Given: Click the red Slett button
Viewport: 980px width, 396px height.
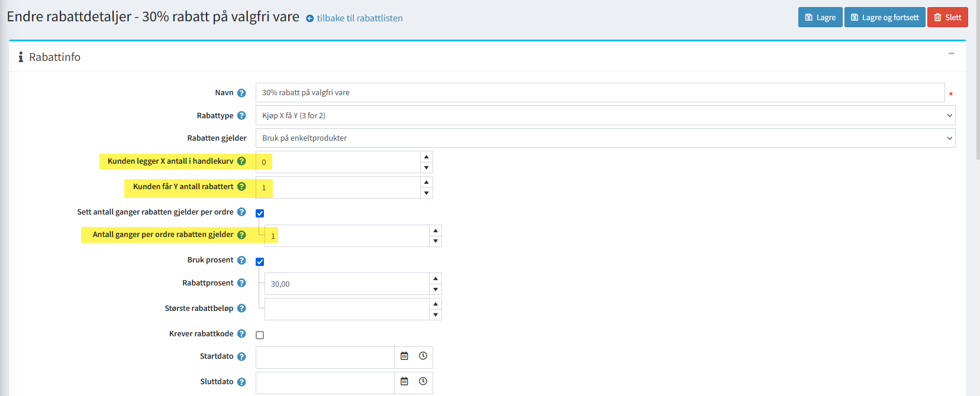Looking at the screenshot, I should click(x=947, y=18).
